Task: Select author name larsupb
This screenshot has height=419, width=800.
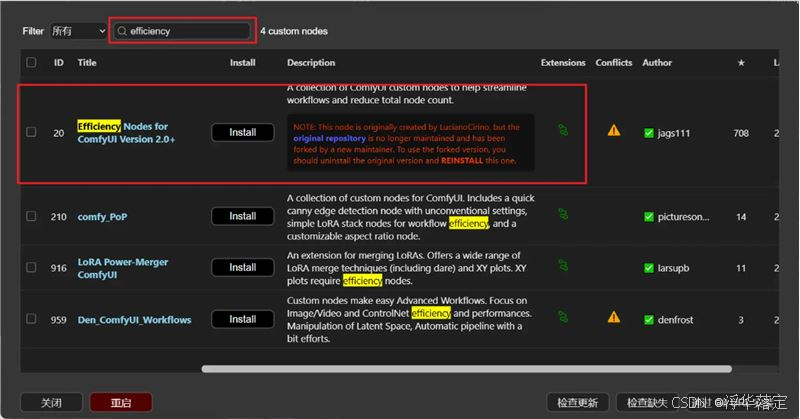Action: (x=673, y=268)
